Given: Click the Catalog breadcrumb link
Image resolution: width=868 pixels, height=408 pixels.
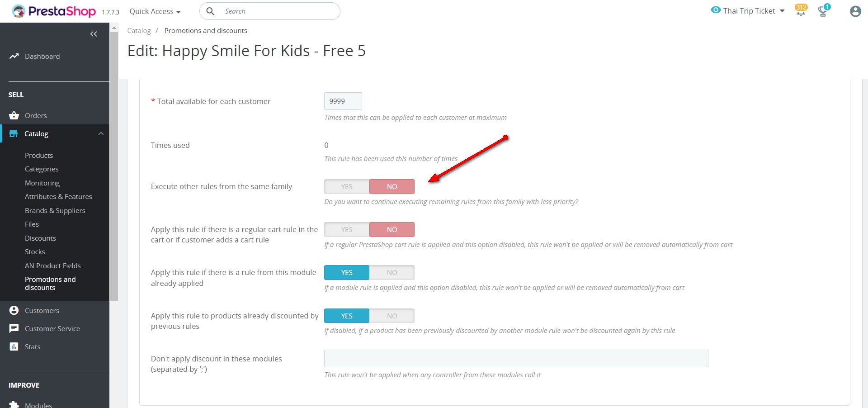Looking at the screenshot, I should pos(139,30).
